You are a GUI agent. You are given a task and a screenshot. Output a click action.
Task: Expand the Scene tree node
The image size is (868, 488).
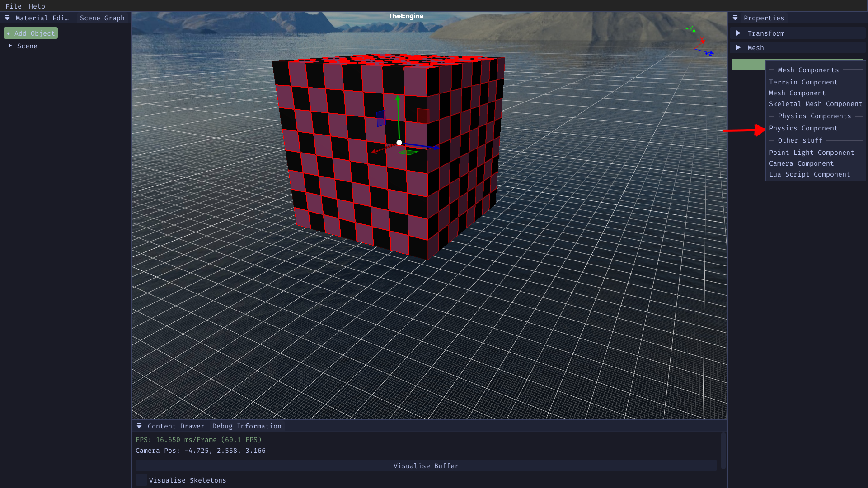10,46
